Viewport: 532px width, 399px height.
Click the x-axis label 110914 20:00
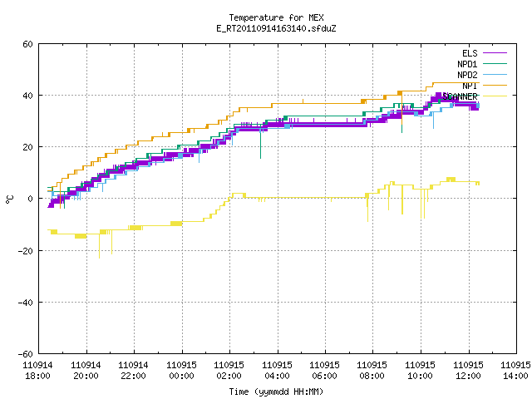pos(86,370)
